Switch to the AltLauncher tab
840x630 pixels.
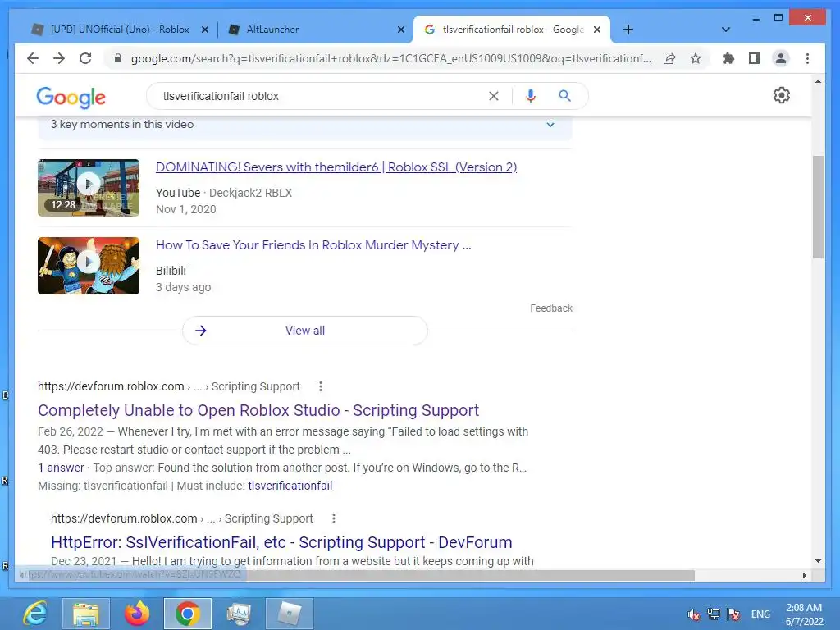pos(316,30)
